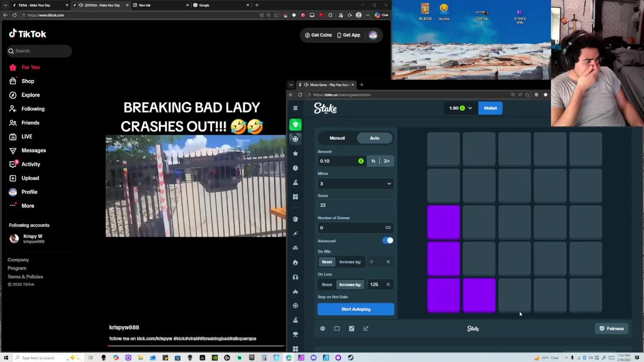Open TikTok Terms & Policies link
Screen dimensions: 644x362
[x=25, y=277]
